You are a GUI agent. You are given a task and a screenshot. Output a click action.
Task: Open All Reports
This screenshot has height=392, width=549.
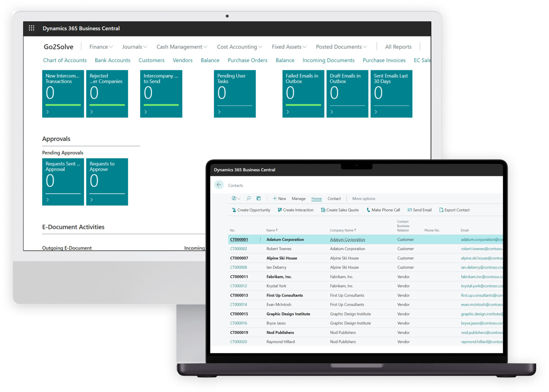(x=398, y=47)
